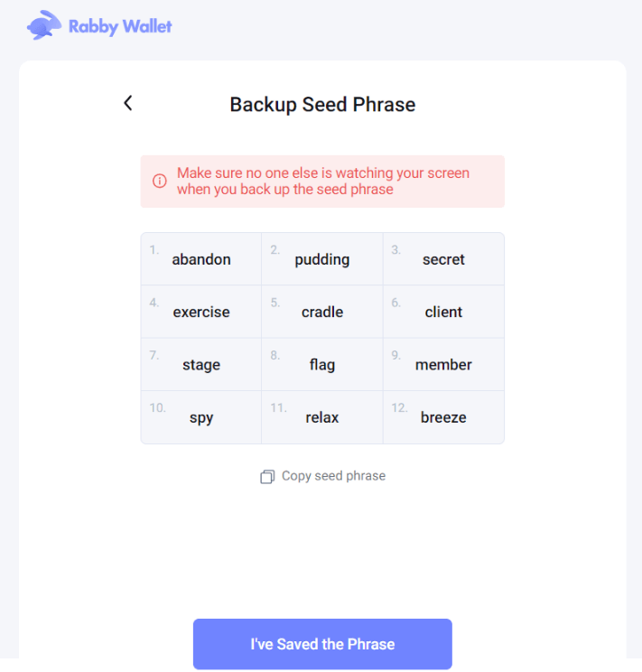This screenshot has width=642, height=672.
Task: Click the Copy seed phrase text link
Action: coord(333,476)
